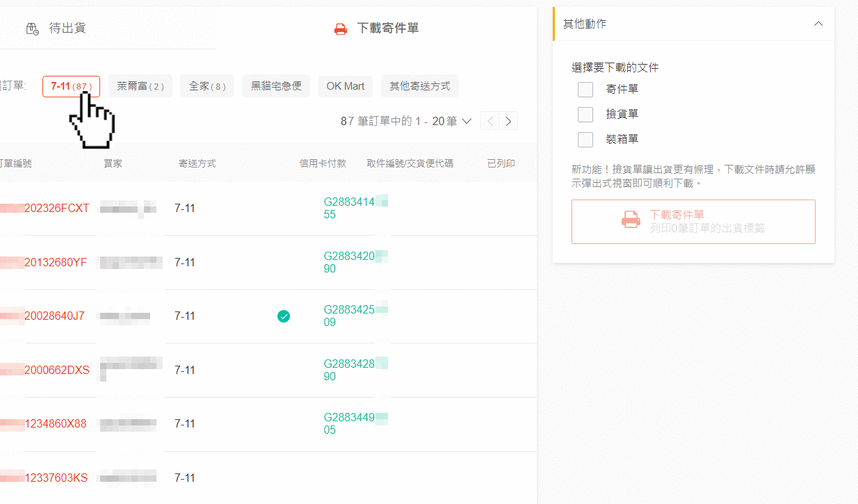Collapse the 其他動作 panel
The width and height of the screenshot is (858, 504).
pyautogui.click(x=818, y=24)
